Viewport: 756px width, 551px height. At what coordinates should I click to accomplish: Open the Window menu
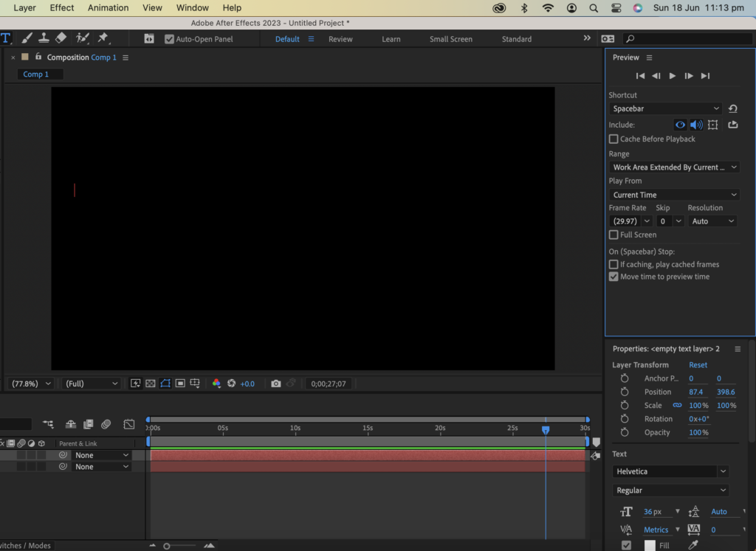pos(193,7)
